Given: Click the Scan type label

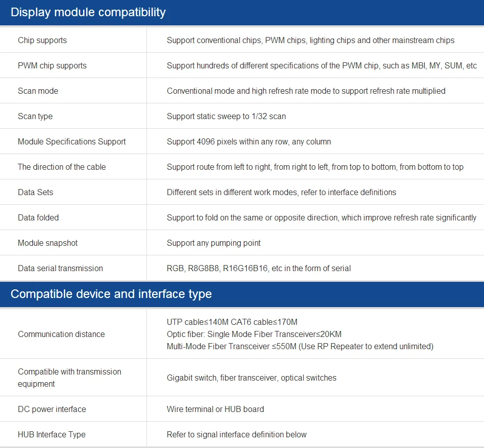Looking at the screenshot, I should coord(35,117).
